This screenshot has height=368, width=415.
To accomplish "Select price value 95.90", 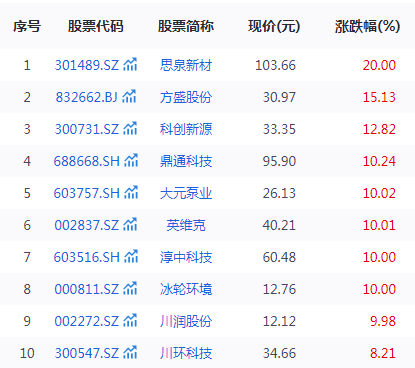I will pos(279,161).
